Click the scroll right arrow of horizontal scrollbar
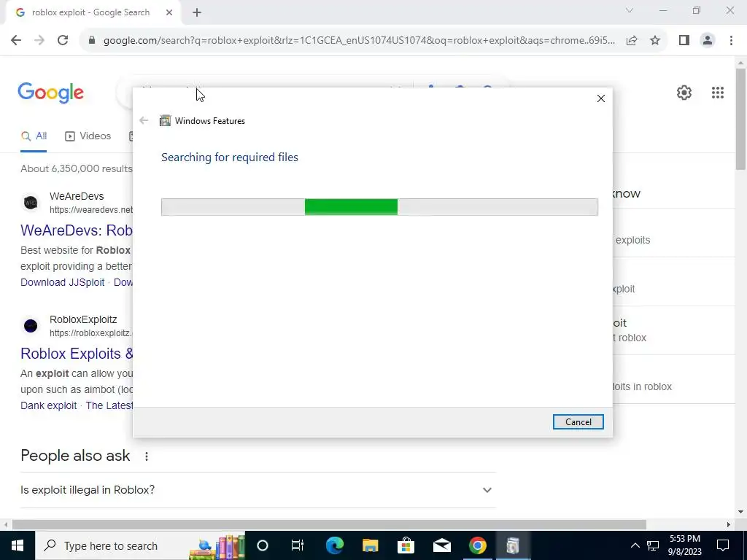Viewport: 747px width, 560px height. [x=728, y=524]
